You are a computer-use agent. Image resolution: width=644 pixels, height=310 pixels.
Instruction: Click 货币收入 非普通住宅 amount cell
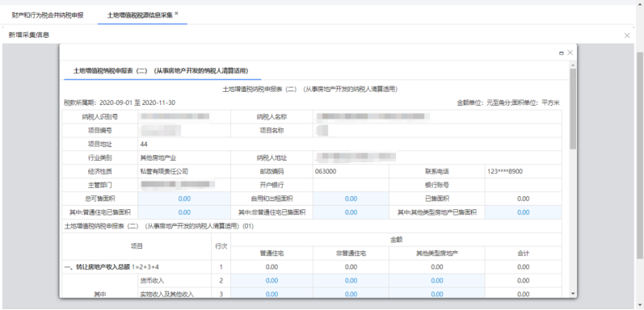coord(351,281)
